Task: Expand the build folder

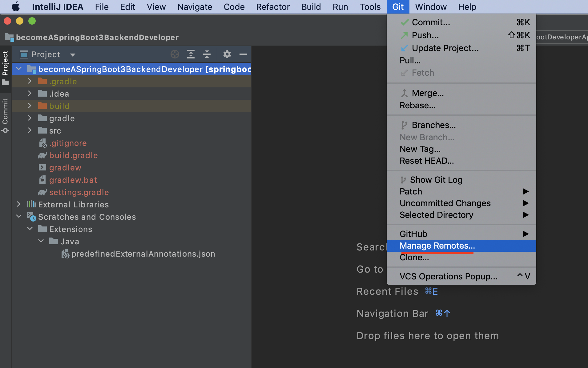Action: tap(30, 106)
